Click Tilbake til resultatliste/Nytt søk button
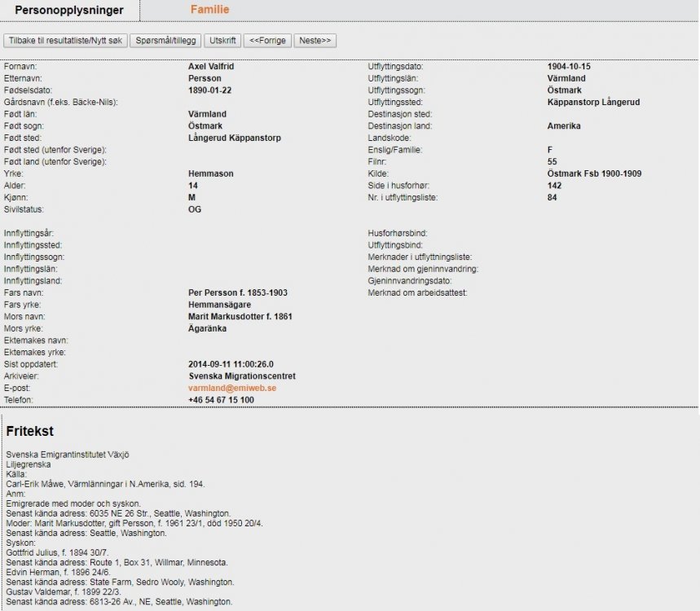This screenshot has width=700, height=611. click(66, 41)
